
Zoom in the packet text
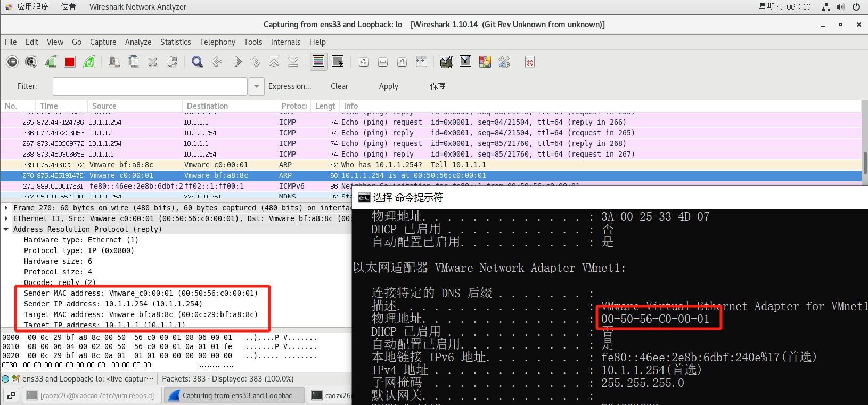364,62
